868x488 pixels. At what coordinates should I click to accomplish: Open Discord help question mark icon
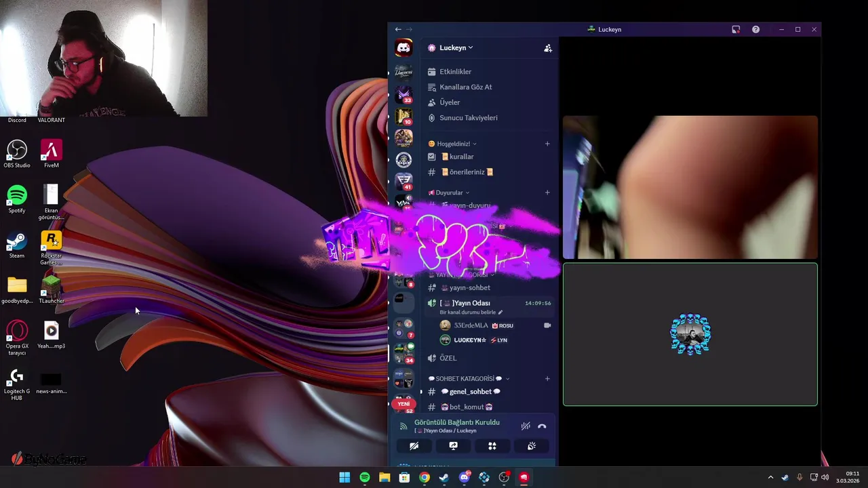pyautogui.click(x=755, y=29)
